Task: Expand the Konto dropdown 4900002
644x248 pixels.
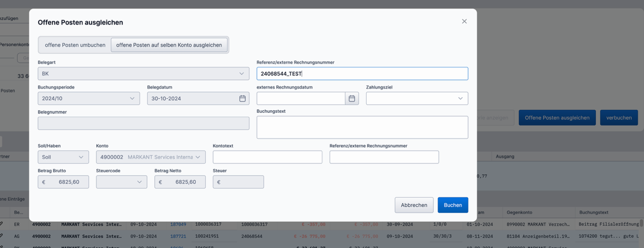Action: [x=151, y=157]
